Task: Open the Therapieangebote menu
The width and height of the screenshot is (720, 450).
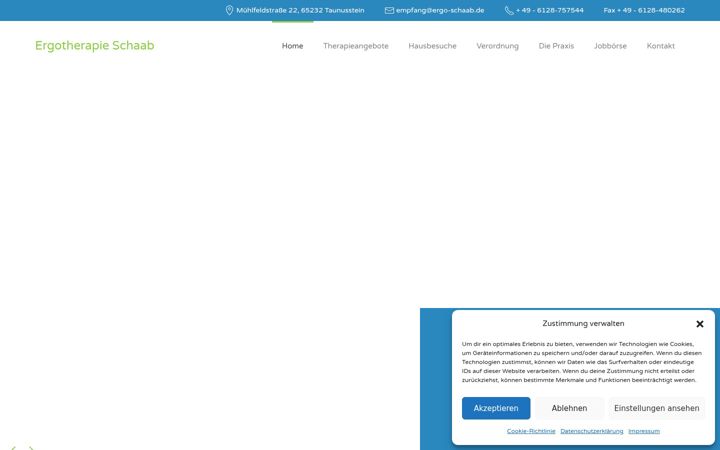Action: click(355, 46)
